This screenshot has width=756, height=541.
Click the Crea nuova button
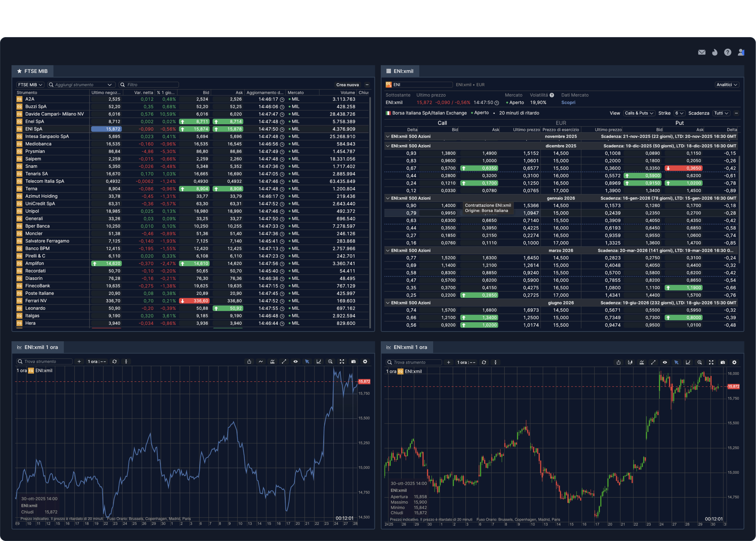click(x=347, y=85)
